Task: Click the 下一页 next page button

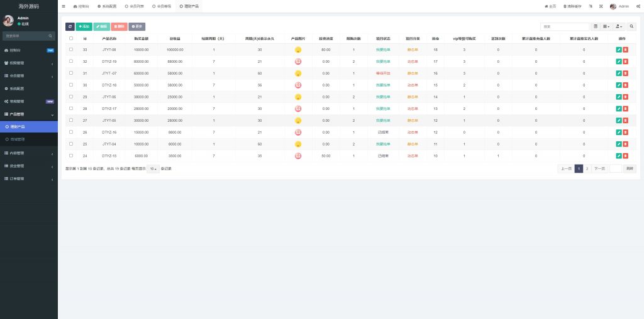Action: (x=599, y=168)
